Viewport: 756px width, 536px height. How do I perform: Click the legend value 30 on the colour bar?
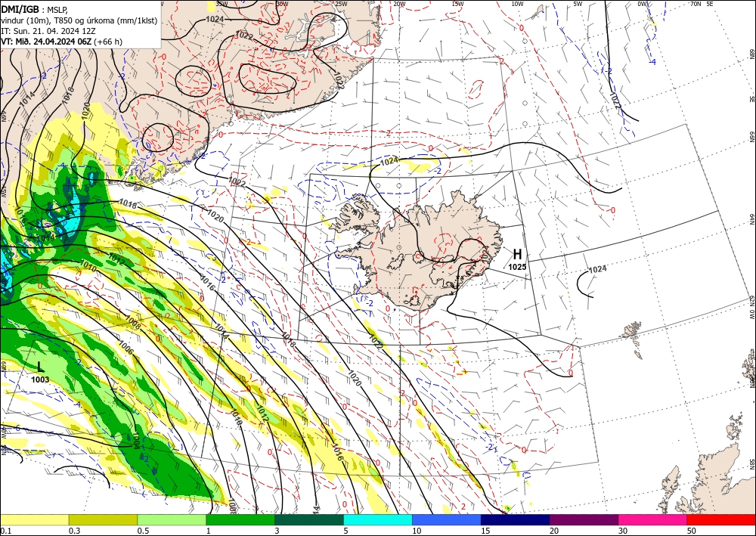(623, 531)
